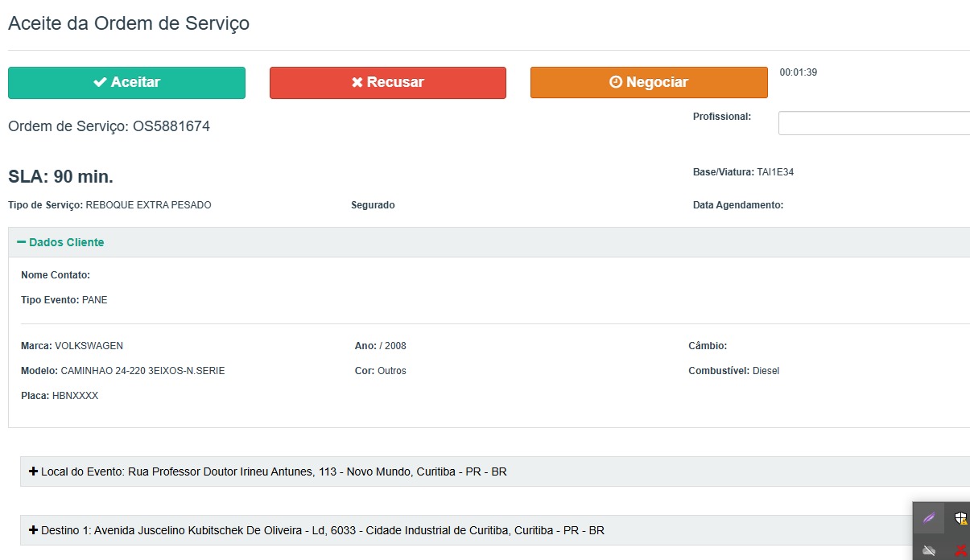Click the Aceite da Ordem de Serviço title
This screenshot has width=970, height=560.
click(x=129, y=23)
